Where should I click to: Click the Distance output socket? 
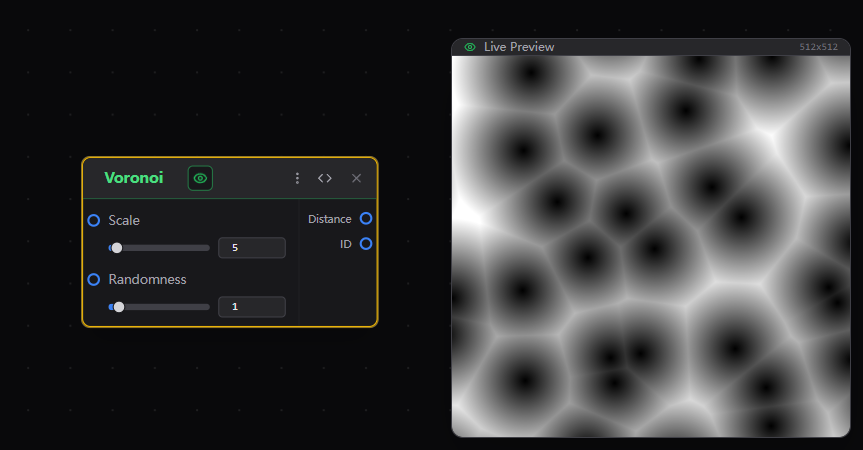366,218
